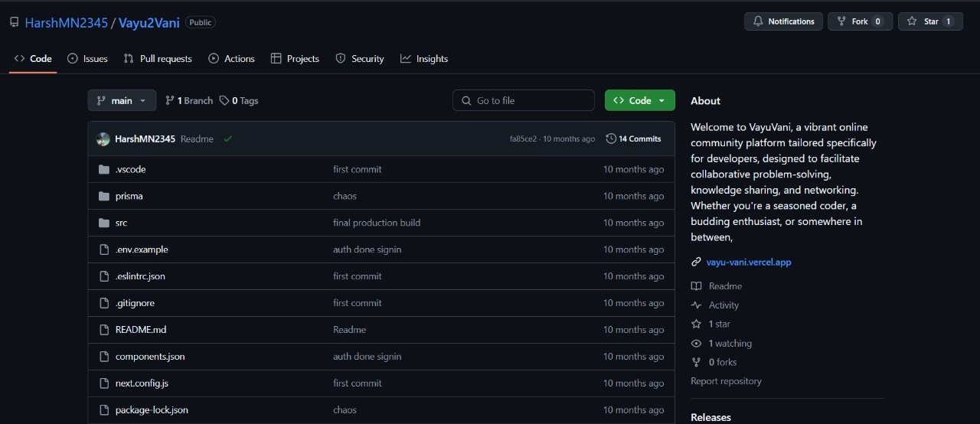Click the fork count badge 0
The height and width of the screenshot is (424, 980).
click(877, 21)
